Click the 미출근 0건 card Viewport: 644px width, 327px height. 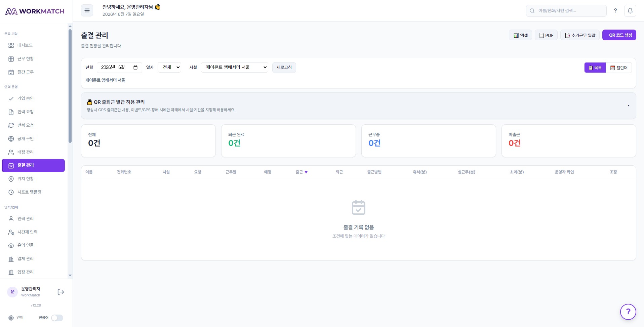pos(569,141)
